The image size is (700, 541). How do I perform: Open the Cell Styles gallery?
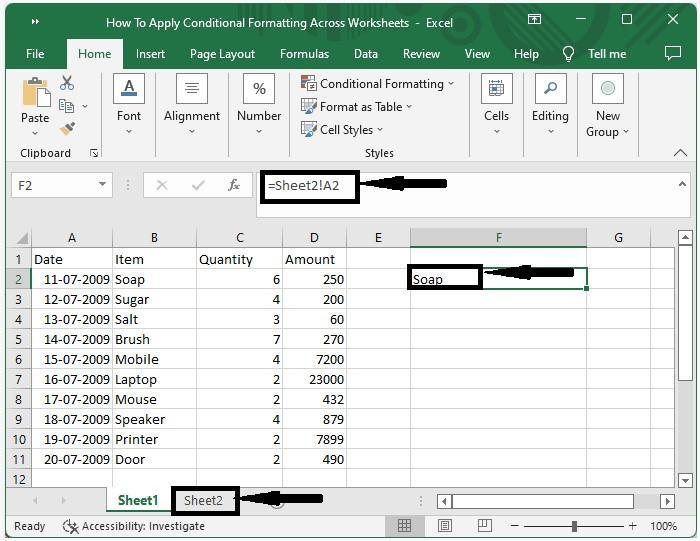(x=344, y=130)
